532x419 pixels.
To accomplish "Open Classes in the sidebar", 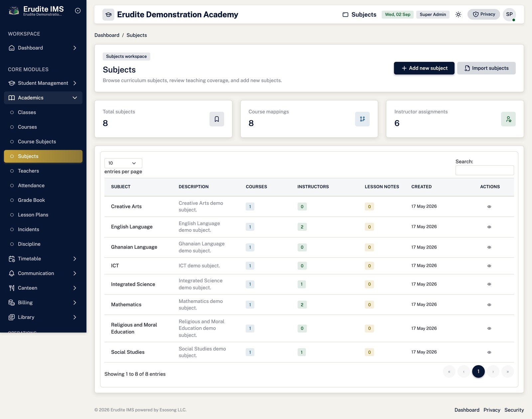I will pos(43,112).
